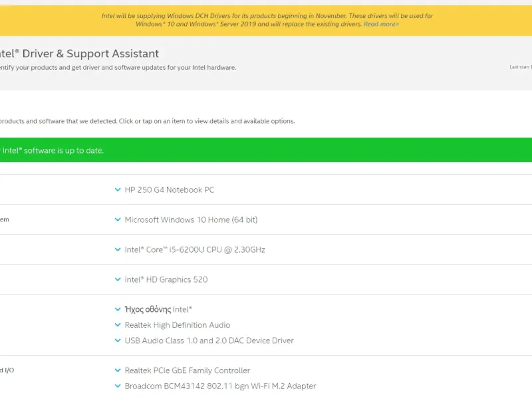Click the Intel HD Graphics 520 text
This screenshot has height=399, width=532.
point(166,279)
